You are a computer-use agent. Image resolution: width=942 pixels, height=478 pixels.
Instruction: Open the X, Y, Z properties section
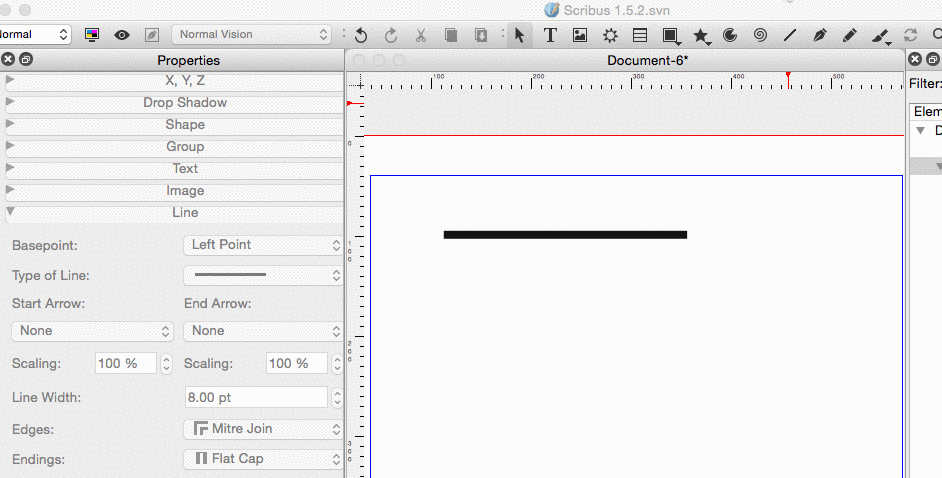click(x=174, y=81)
